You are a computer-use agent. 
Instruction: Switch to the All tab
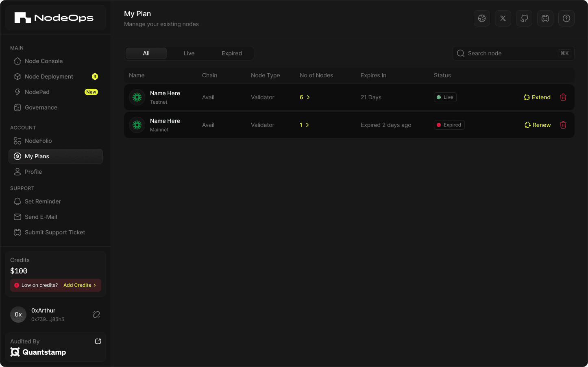[146, 53]
